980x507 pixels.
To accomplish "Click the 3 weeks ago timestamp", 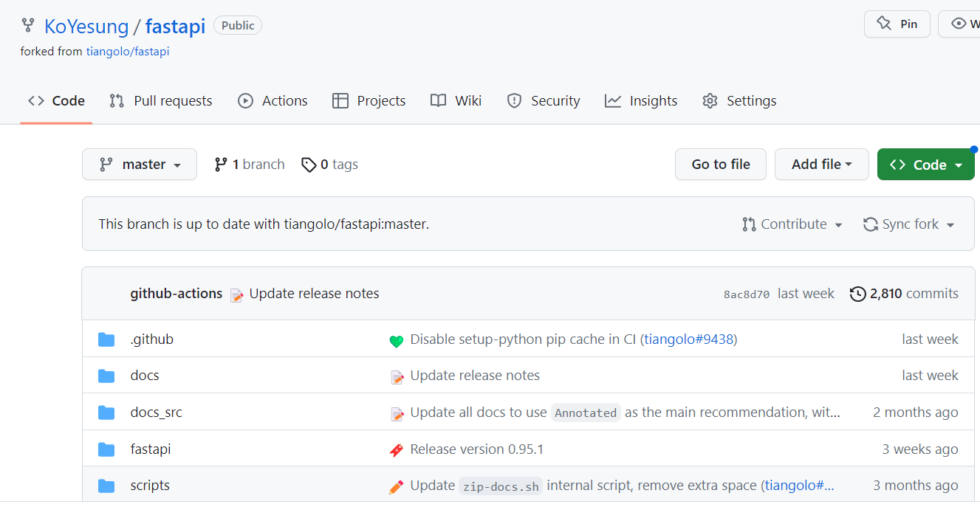I will (x=920, y=449).
